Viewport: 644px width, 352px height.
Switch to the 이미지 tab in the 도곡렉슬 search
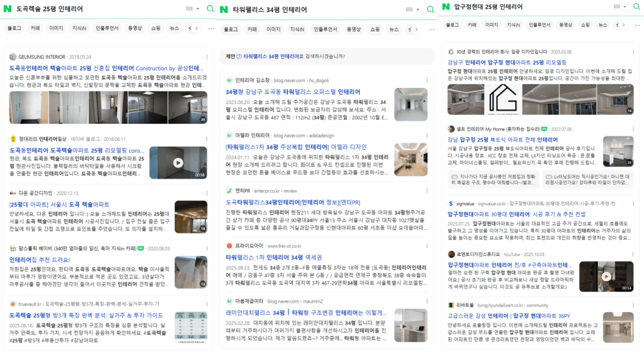coord(56,28)
